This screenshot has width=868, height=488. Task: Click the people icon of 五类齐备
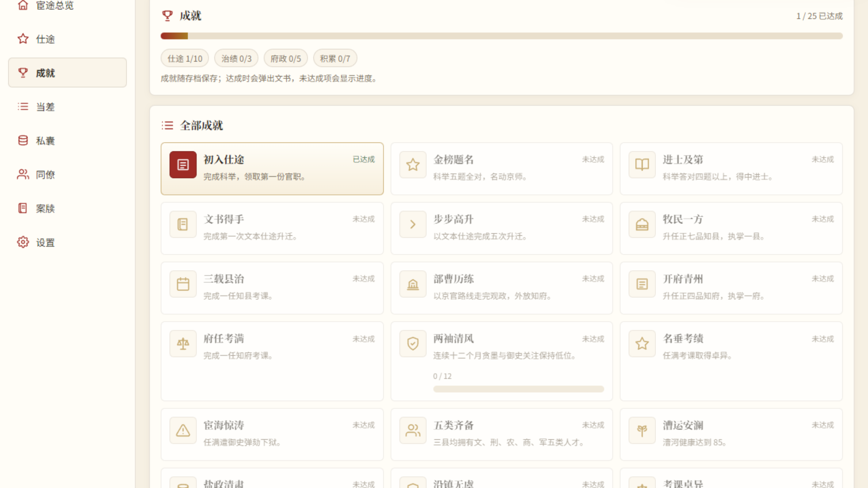[413, 430]
